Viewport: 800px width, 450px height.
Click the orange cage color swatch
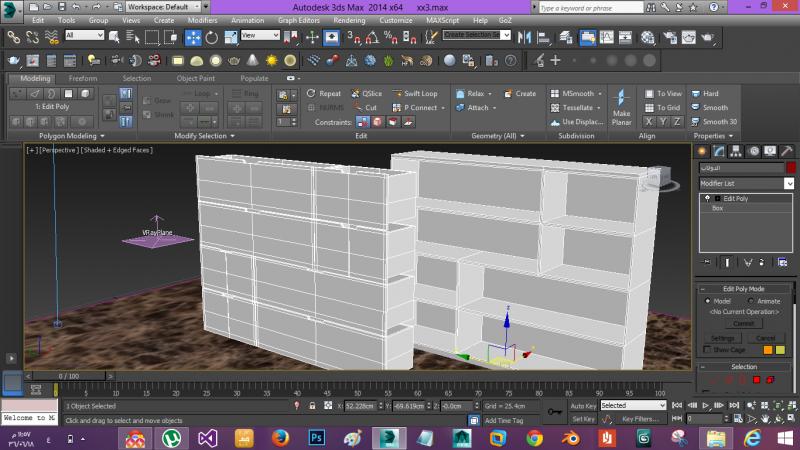tap(767, 350)
